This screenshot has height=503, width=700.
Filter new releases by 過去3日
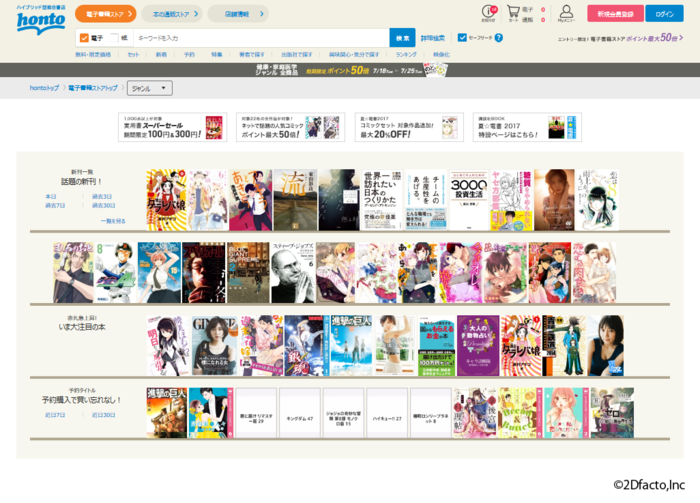click(x=102, y=196)
